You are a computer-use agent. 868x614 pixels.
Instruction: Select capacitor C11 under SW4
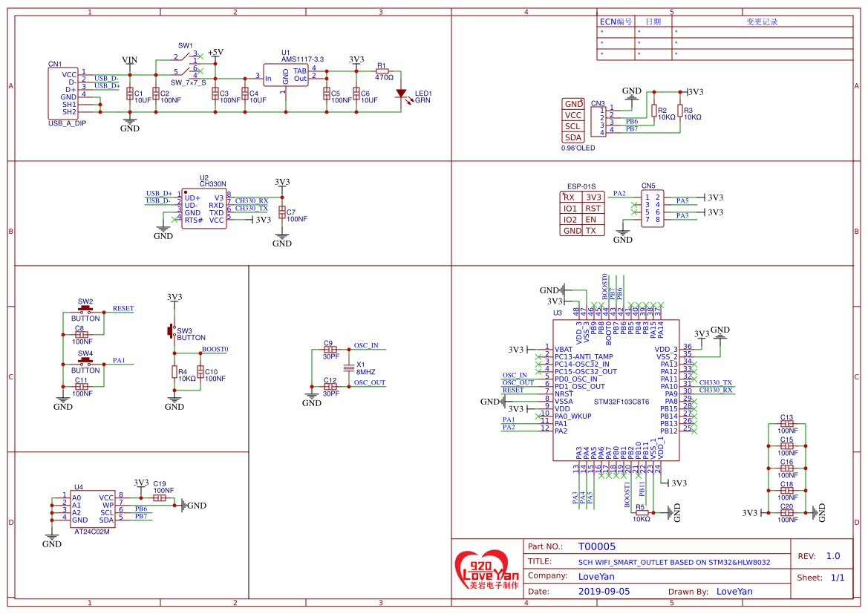coord(82,387)
